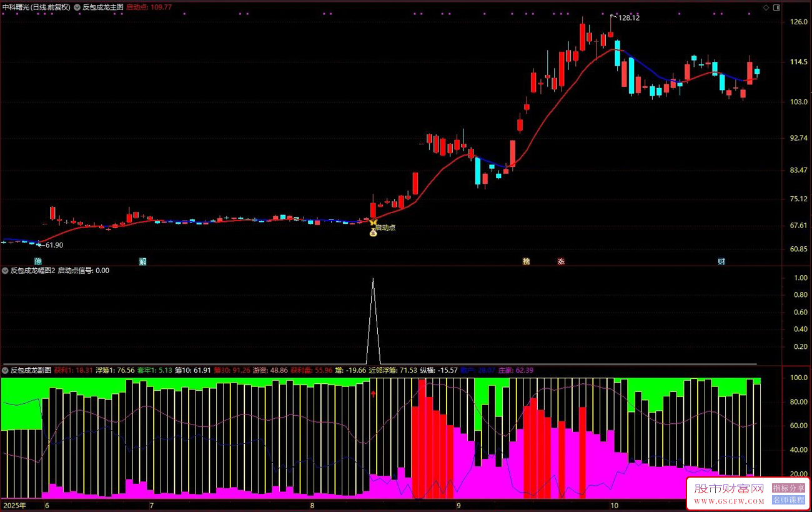812x512 pixels.
Task: Click the panel layout icon at top right
Action: click(x=776, y=8)
